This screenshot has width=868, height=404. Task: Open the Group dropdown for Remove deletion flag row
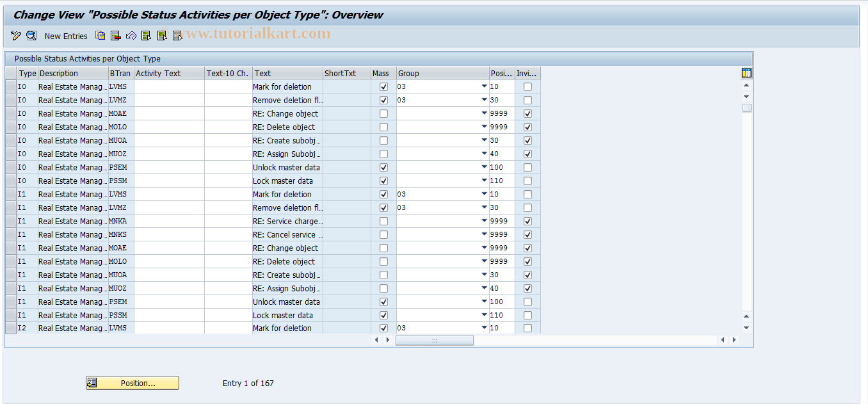pos(485,100)
